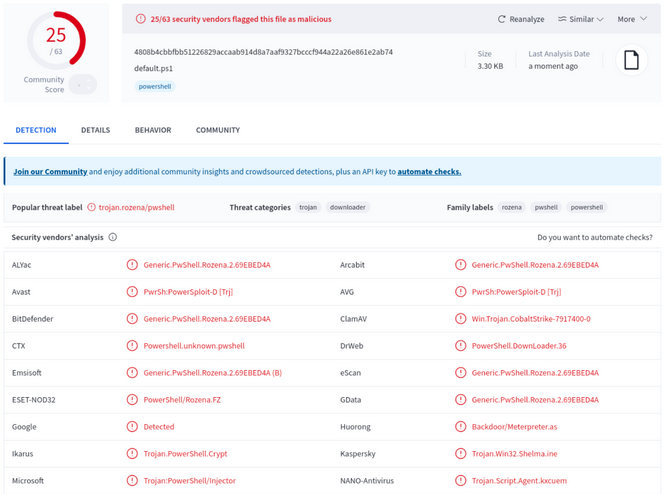Click the info icon beside Security vendors' analysis
668x494 pixels.
click(112, 237)
